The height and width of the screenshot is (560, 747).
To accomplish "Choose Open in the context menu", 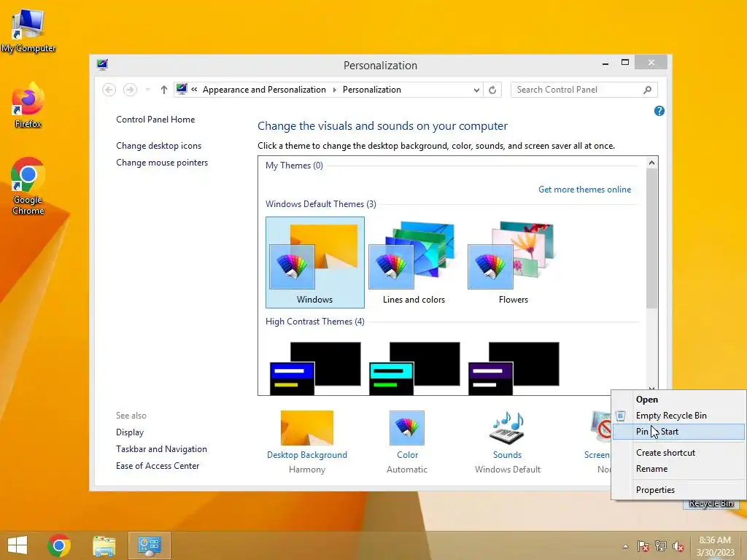I will coord(678,400).
